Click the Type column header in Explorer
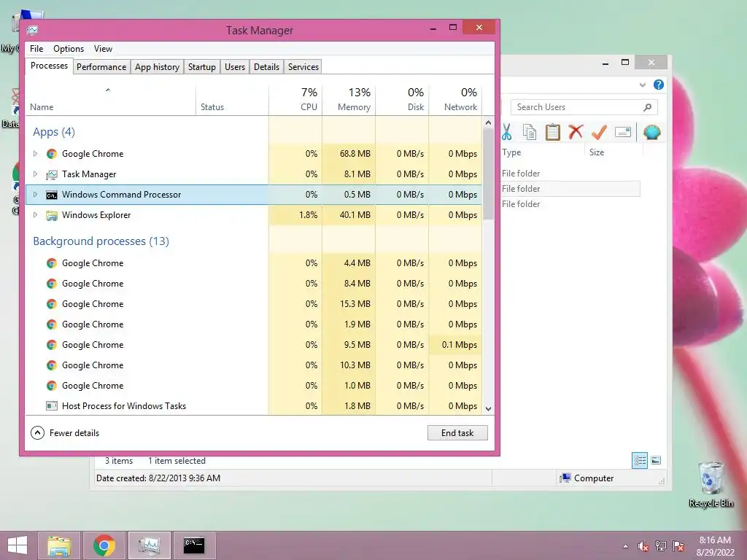This screenshot has width=747, height=560. [x=543, y=152]
